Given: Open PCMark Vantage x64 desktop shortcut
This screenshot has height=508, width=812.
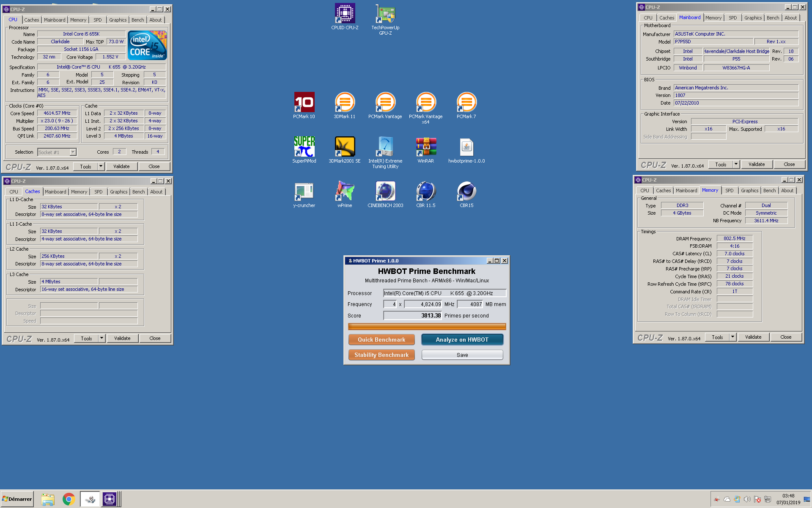Looking at the screenshot, I should (426, 108).
